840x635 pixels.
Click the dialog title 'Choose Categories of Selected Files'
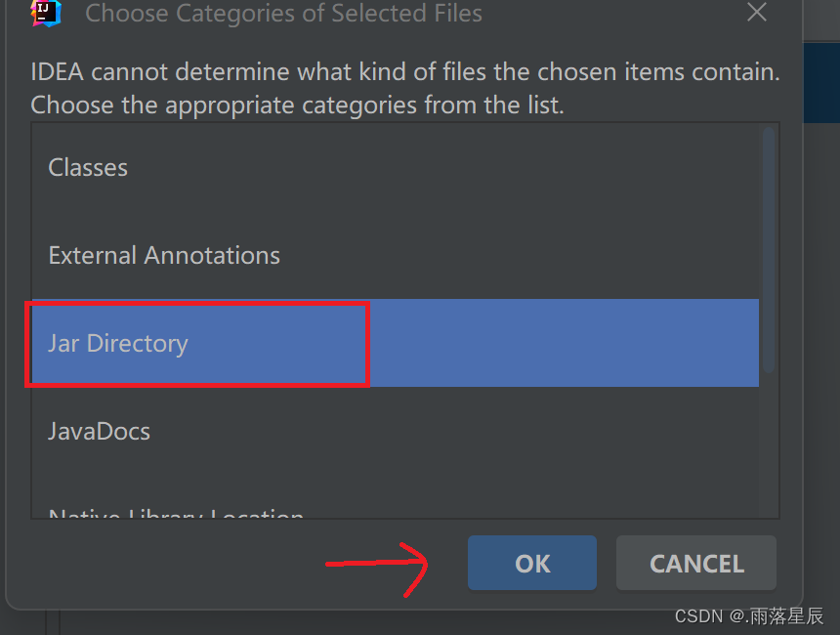[283, 13]
